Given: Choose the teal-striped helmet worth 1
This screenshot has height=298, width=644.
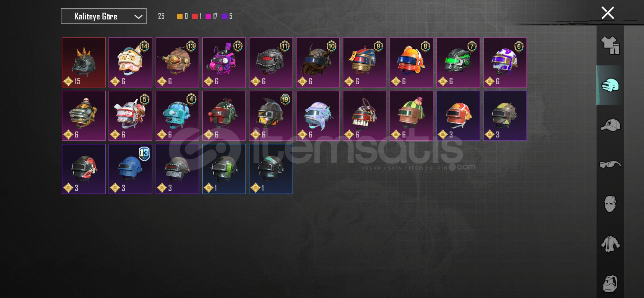Looking at the screenshot, I should coord(271,169).
